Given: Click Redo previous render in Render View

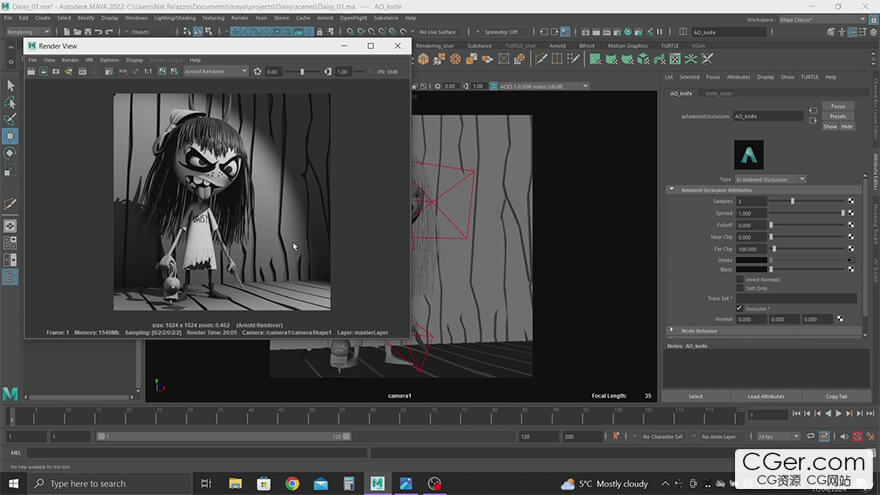Looking at the screenshot, I should click(31, 72).
